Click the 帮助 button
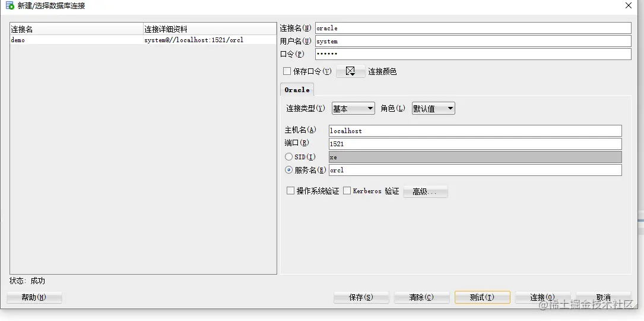 (x=34, y=298)
